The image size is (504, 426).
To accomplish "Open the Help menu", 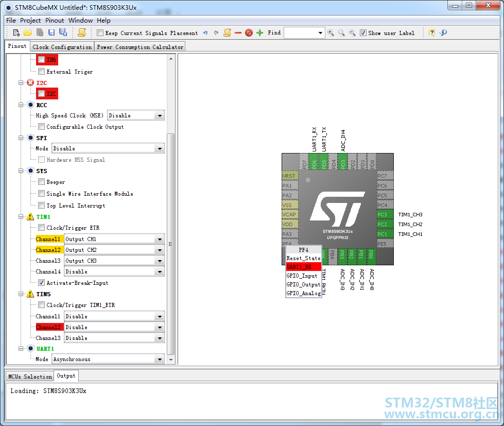I will click(103, 20).
